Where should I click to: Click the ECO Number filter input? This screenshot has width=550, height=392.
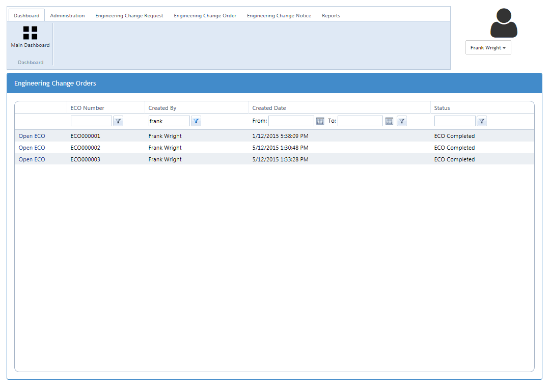(91, 121)
